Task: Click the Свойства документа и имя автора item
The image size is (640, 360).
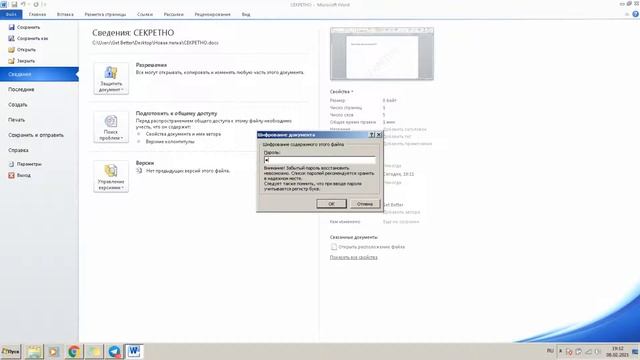Action: click(183, 134)
